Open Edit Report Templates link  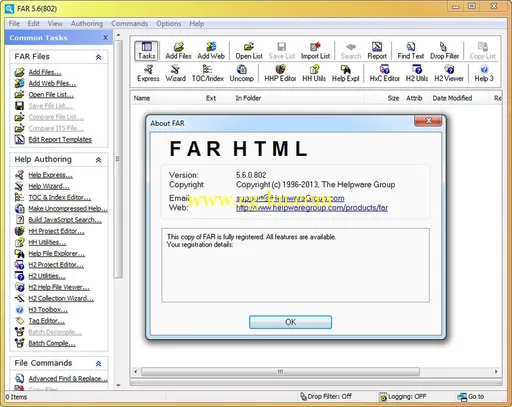60,139
